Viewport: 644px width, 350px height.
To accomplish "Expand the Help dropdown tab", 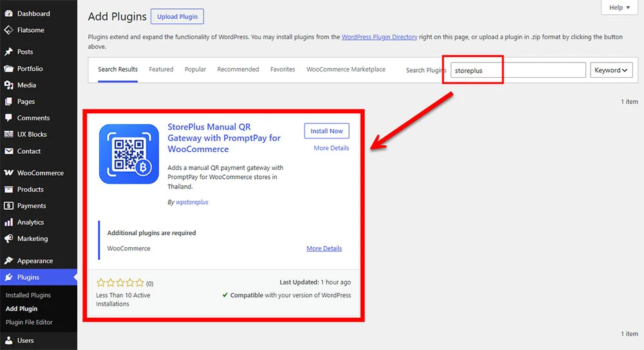I will tap(620, 7).
